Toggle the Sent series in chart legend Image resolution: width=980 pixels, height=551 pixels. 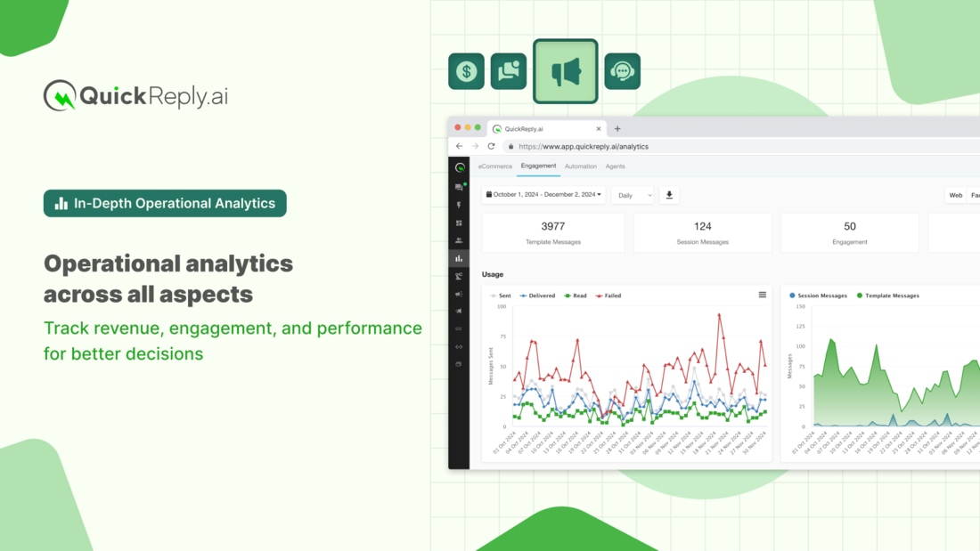pyautogui.click(x=502, y=296)
